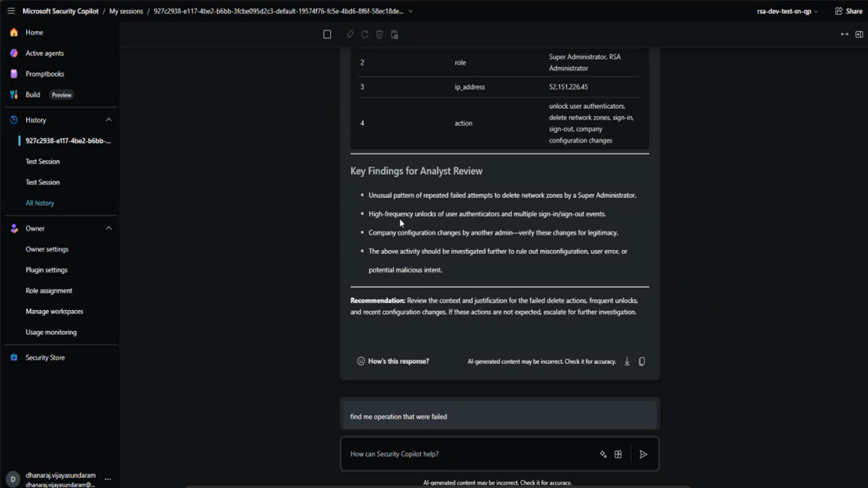Click the Home icon in sidebar
The image size is (868, 488).
pos(14,33)
